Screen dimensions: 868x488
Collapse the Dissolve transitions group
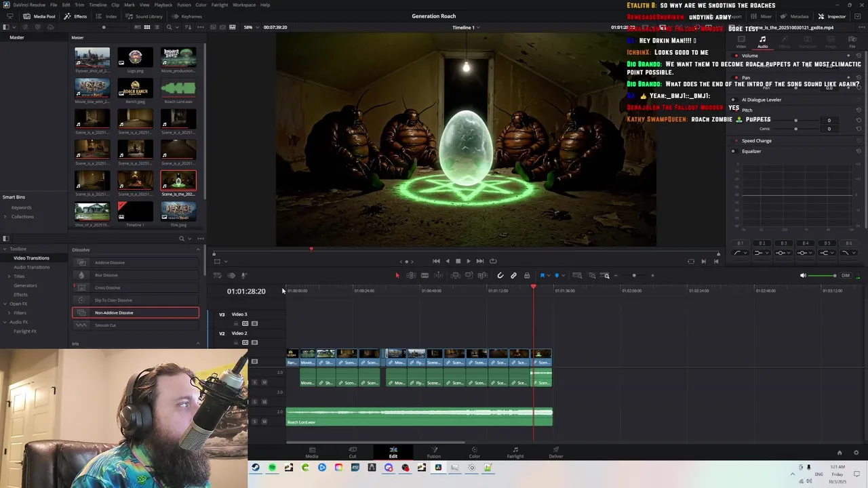(x=198, y=249)
